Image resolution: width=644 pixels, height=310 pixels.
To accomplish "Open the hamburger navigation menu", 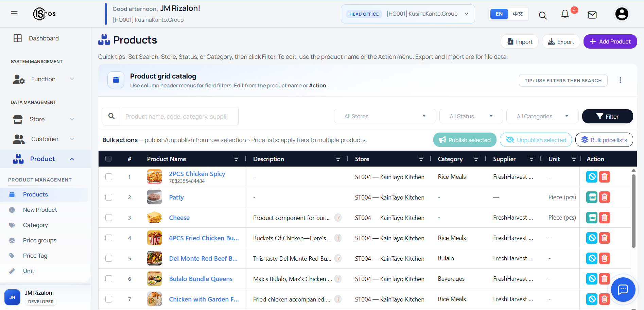I will pos(14,14).
